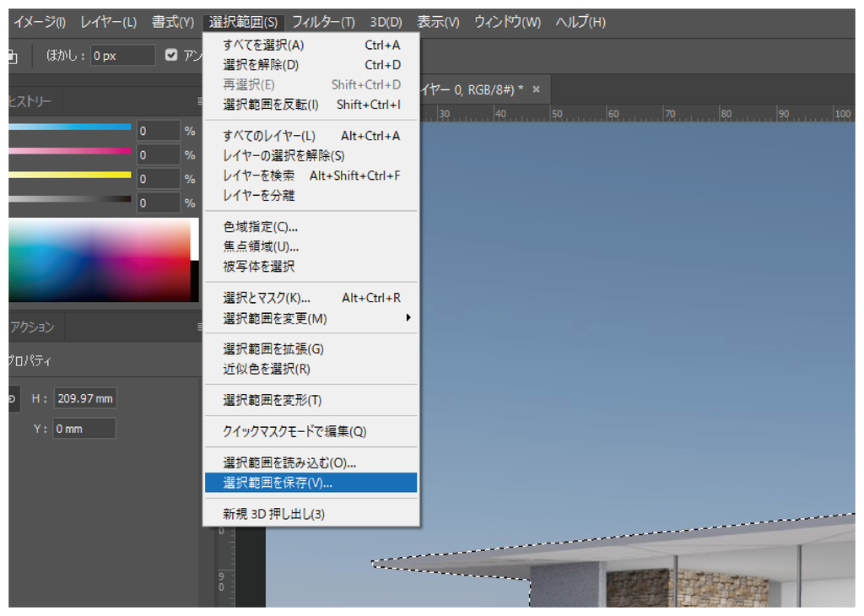864x616 pixels.
Task: Choose レイヤーを検索 menu entry
Action: [311, 176]
